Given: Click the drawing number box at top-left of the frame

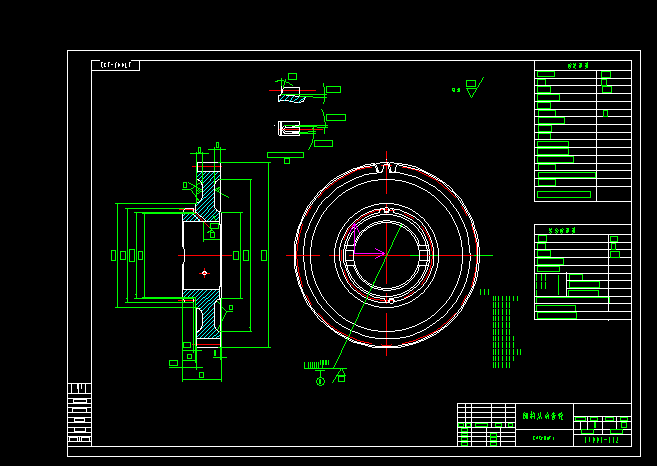Looking at the screenshot, I should pos(116,65).
